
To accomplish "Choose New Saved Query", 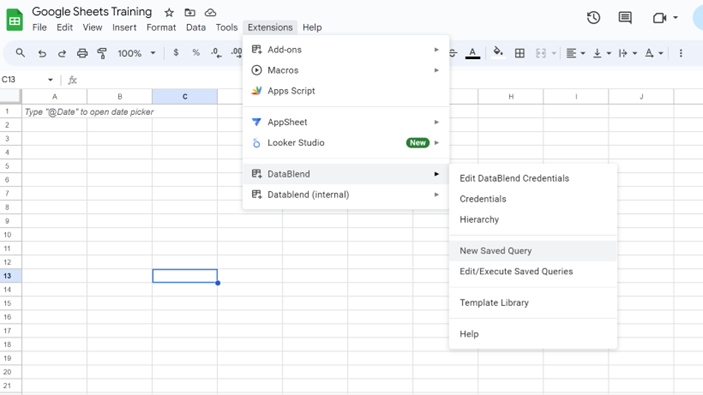I will point(533,251).
